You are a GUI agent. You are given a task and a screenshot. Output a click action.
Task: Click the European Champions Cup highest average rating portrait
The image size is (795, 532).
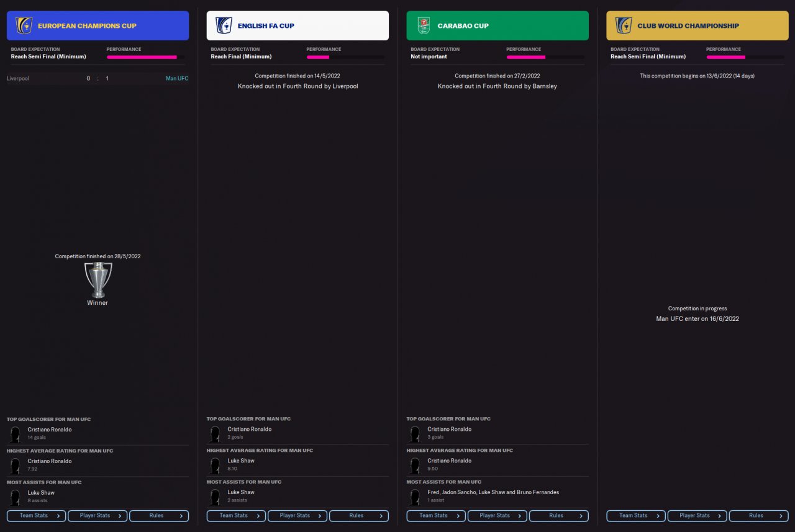pos(15,466)
